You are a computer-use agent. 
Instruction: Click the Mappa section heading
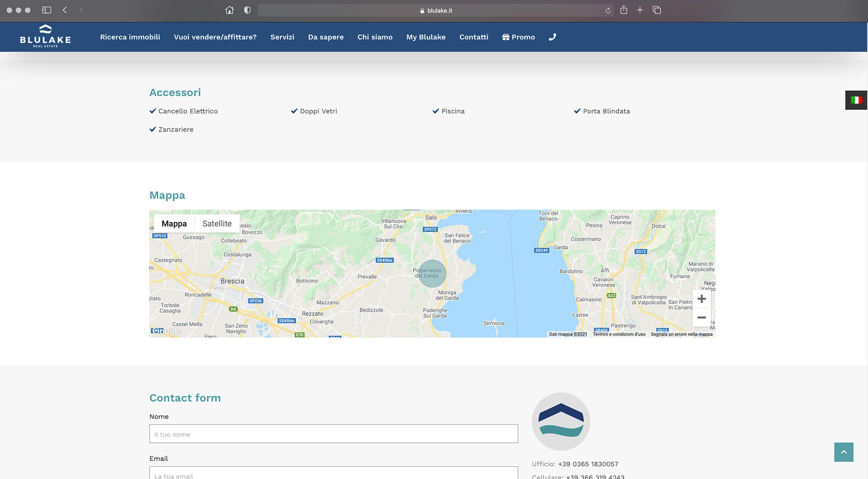click(x=167, y=195)
